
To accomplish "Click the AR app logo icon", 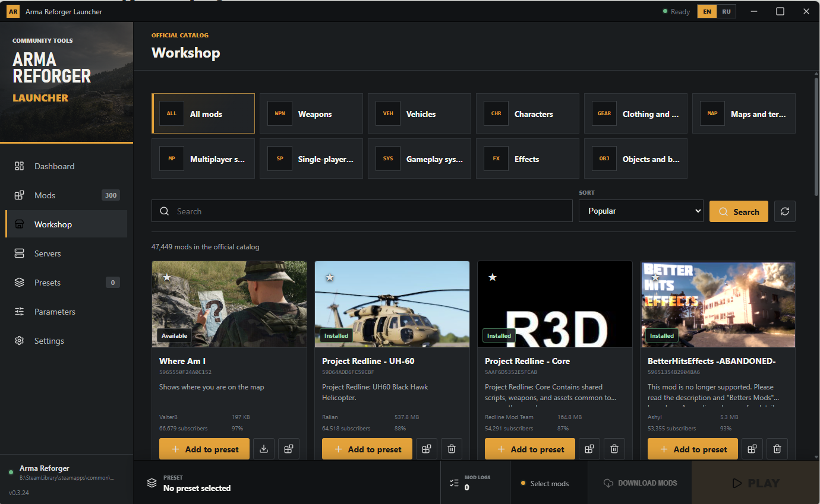I will click(13, 11).
